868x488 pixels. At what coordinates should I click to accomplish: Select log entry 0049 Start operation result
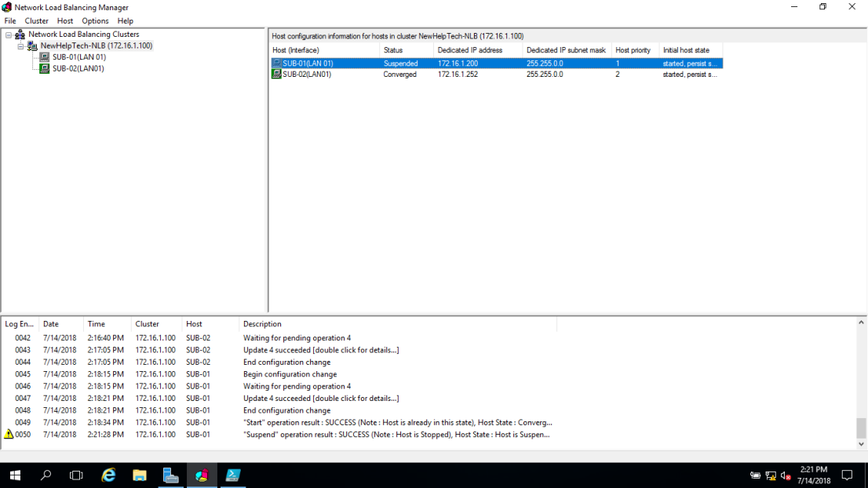tap(279, 423)
